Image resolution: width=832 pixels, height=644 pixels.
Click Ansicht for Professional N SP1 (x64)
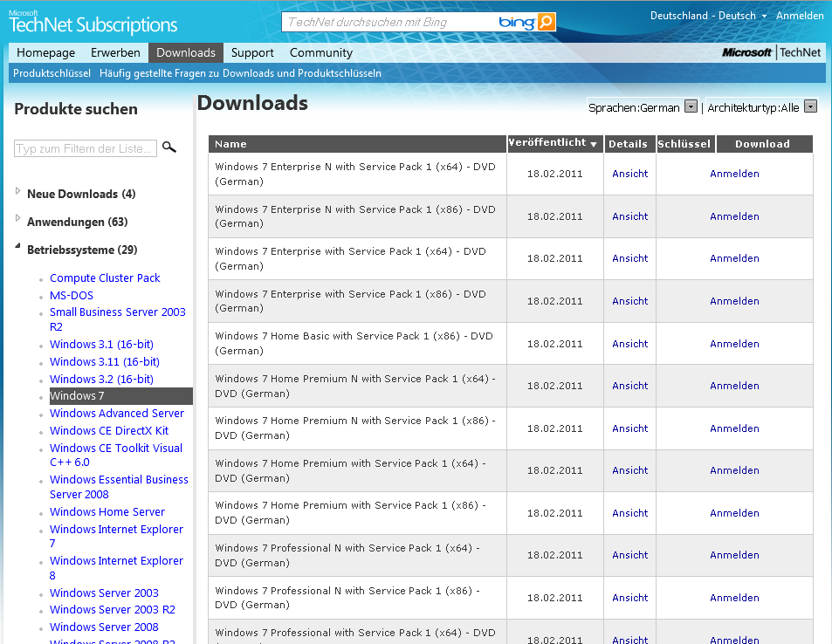coord(629,555)
